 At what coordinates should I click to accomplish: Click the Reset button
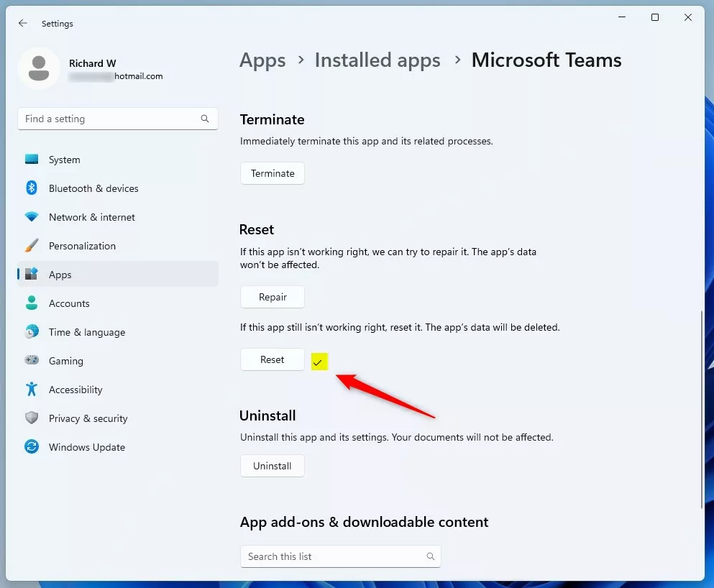coord(273,359)
